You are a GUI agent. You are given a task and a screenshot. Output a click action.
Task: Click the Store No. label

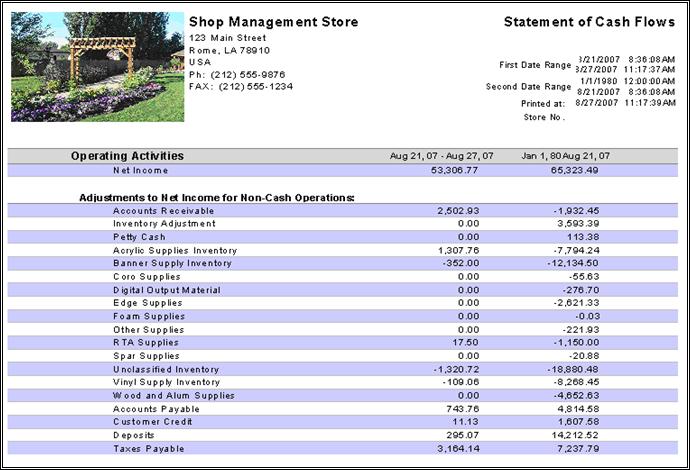(544, 117)
